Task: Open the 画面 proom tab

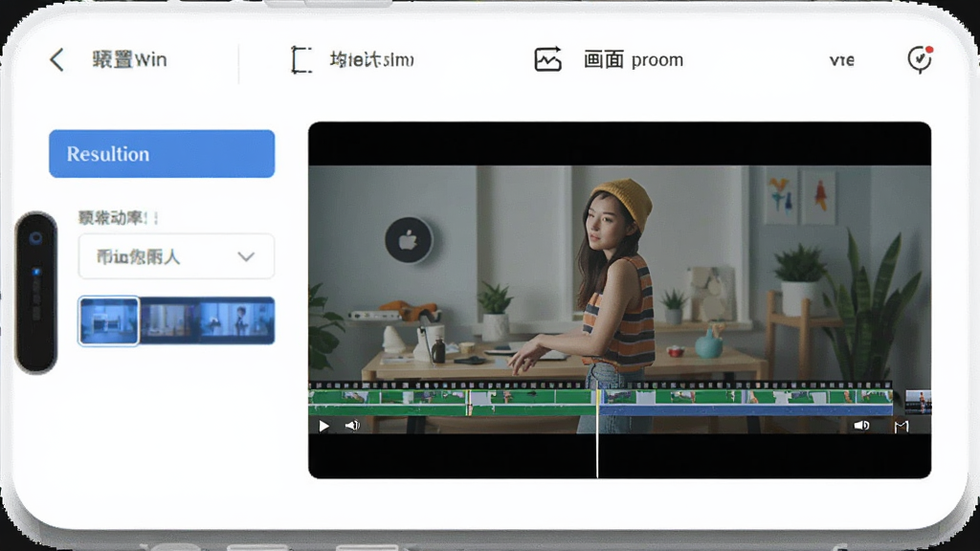Action: coord(634,60)
